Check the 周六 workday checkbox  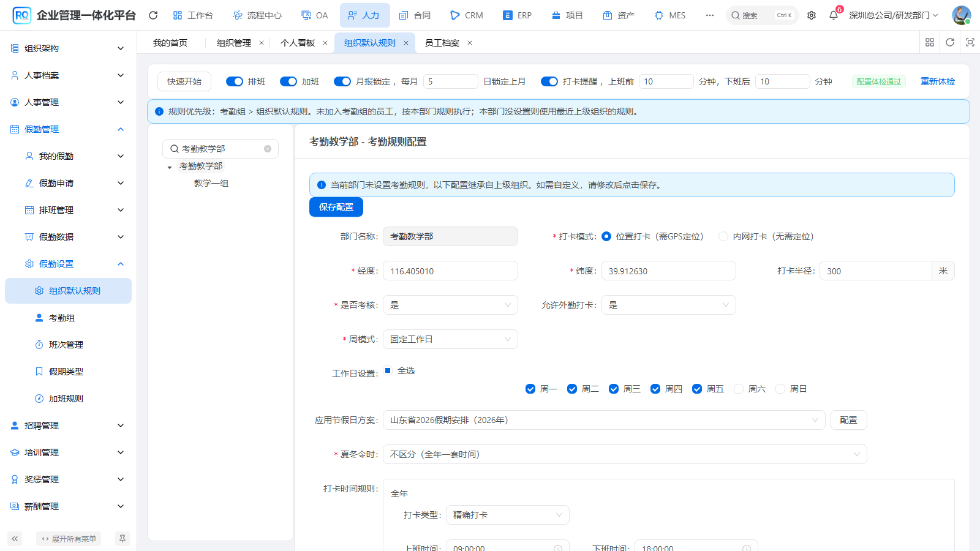[x=739, y=389]
